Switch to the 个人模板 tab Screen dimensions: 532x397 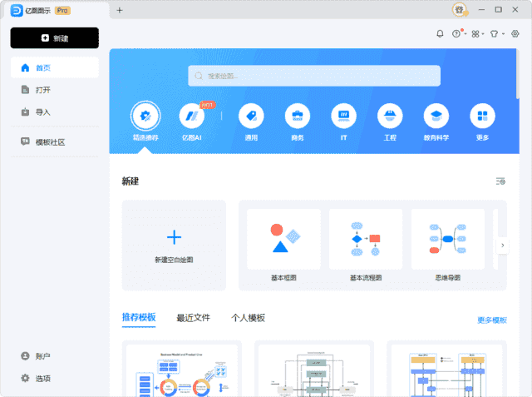click(248, 318)
